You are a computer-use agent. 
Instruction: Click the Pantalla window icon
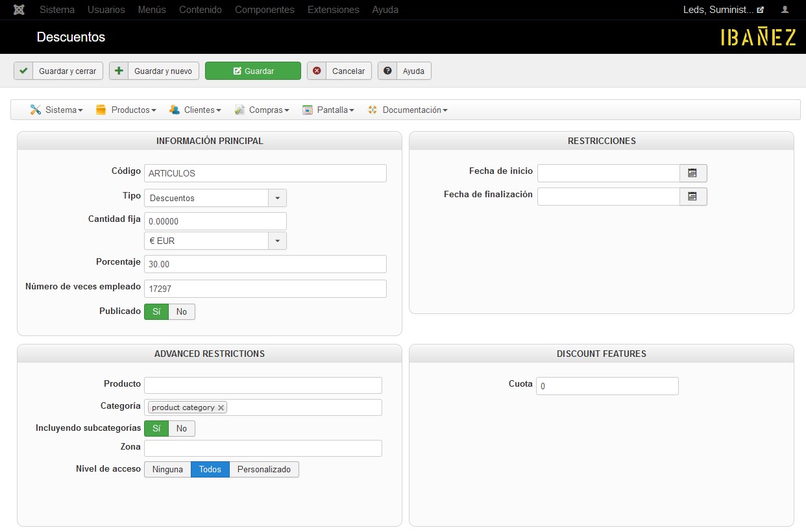pyautogui.click(x=308, y=110)
